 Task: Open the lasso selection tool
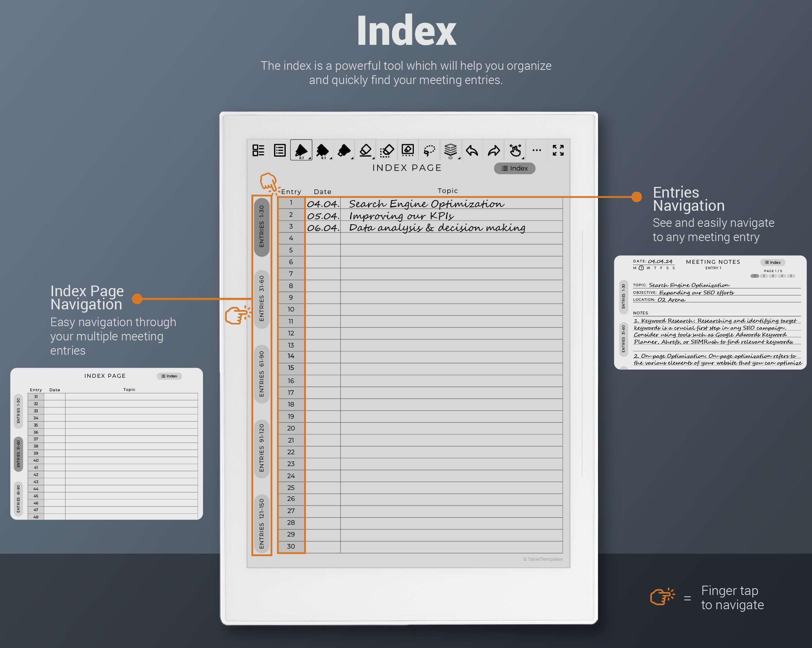click(430, 150)
